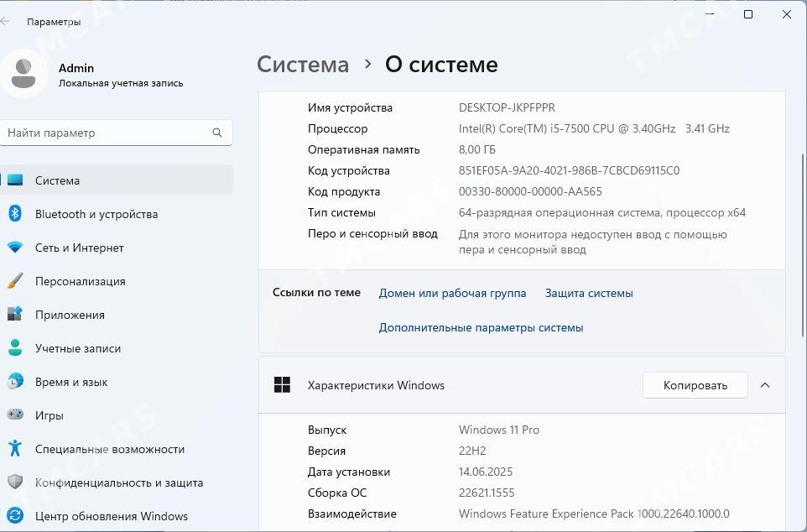Viewport: 807px width, 532px height.
Task: Click the Дата установки label
Action: pyautogui.click(x=348, y=472)
